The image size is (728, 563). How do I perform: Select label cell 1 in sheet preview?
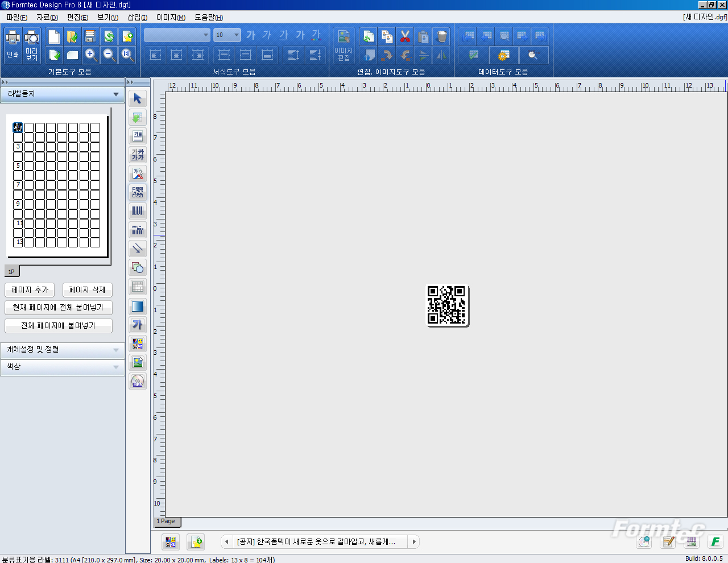(x=18, y=128)
